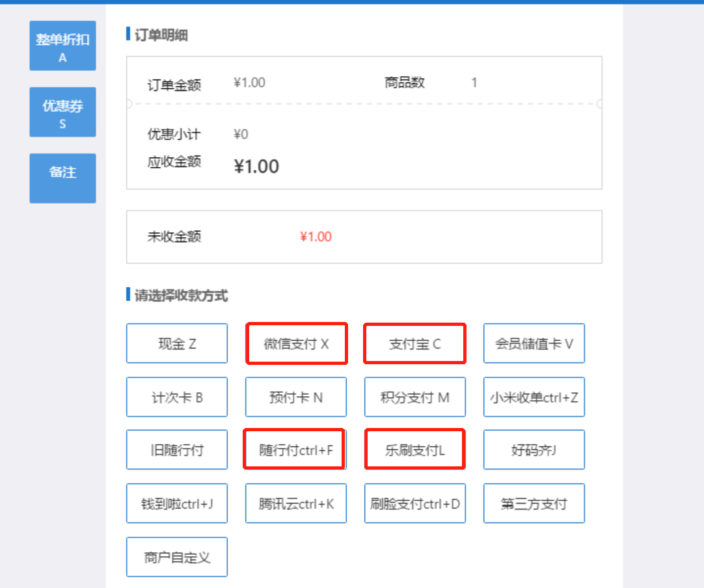Choose 预付卡 N payment
This screenshot has height=588, width=704.
(x=296, y=397)
